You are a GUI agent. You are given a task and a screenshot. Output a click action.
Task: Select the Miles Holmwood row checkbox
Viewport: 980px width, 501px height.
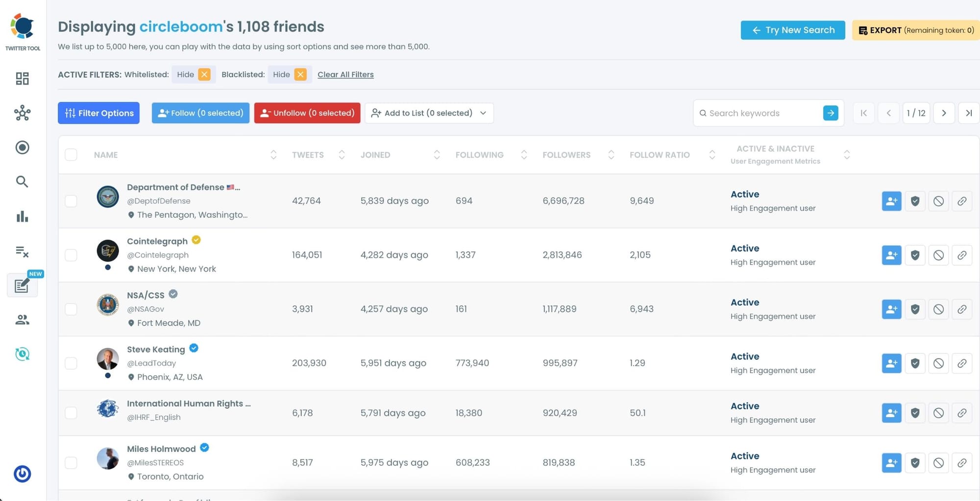pos(71,463)
